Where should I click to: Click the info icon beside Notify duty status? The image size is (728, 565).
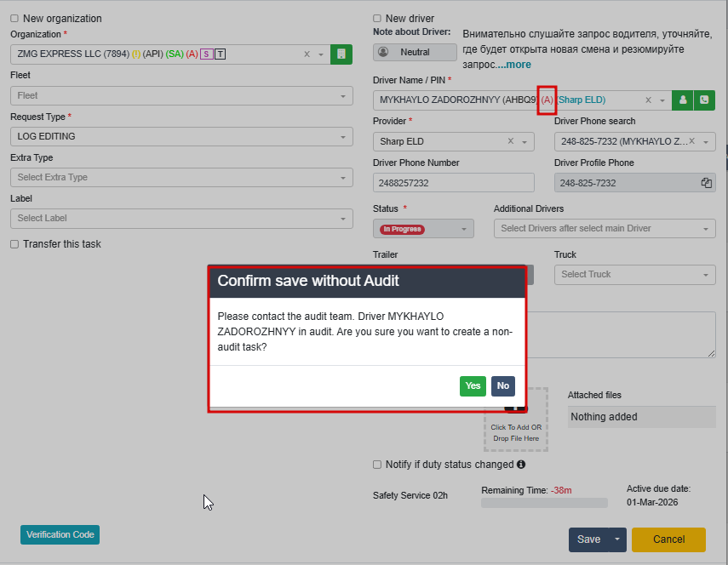(x=521, y=465)
